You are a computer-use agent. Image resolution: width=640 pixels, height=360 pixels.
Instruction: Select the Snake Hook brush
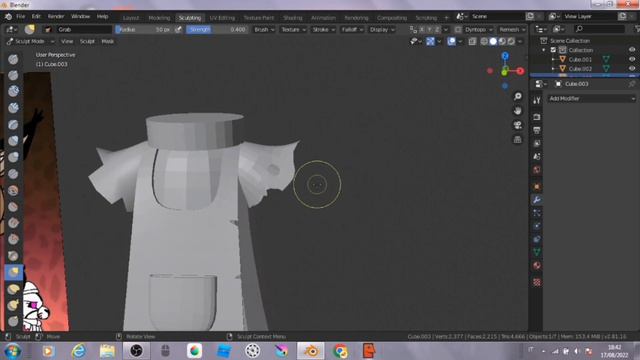tap(13, 305)
